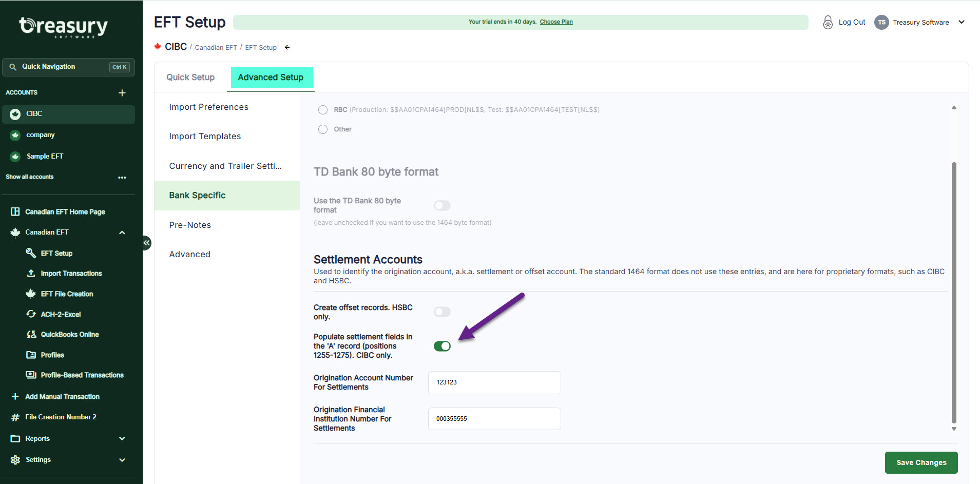980x484 pixels.
Task: Click the Save Changes button
Action: 921,462
